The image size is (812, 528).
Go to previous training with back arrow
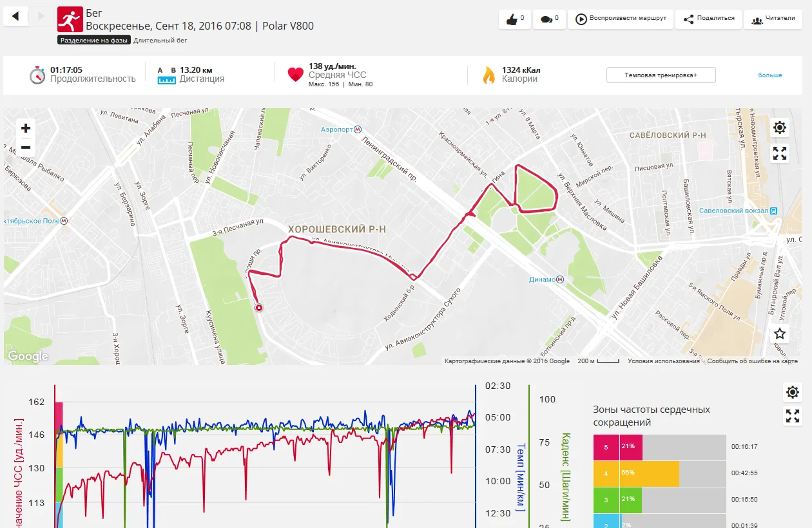(15, 16)
